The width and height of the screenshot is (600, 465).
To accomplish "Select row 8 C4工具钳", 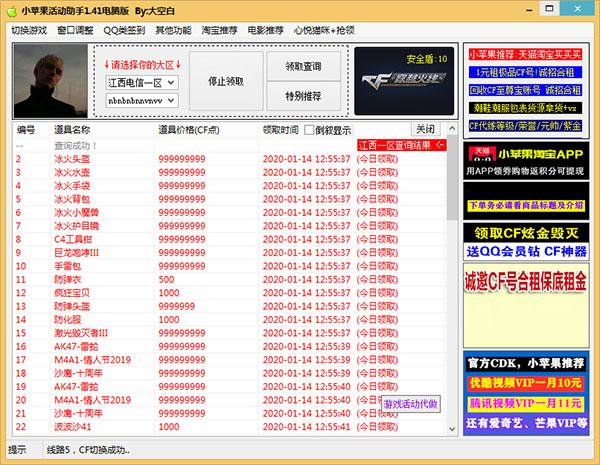I will pos(230,239).
